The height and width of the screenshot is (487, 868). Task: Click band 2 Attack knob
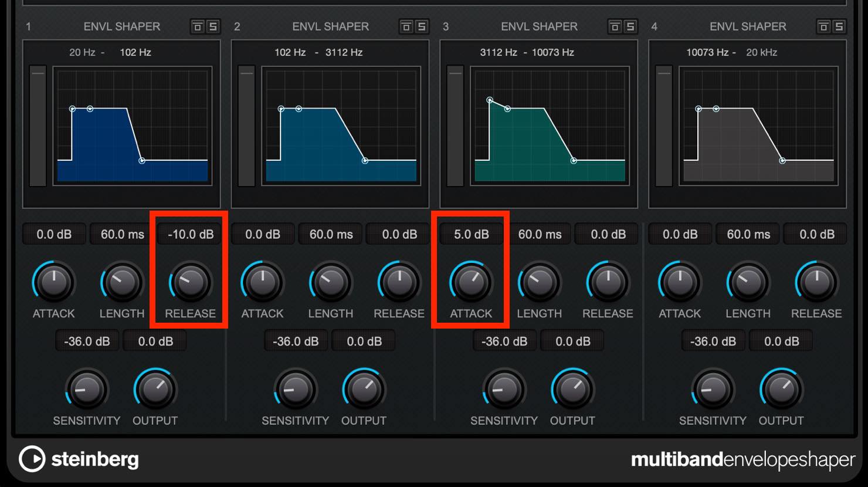tap(263, 282)
